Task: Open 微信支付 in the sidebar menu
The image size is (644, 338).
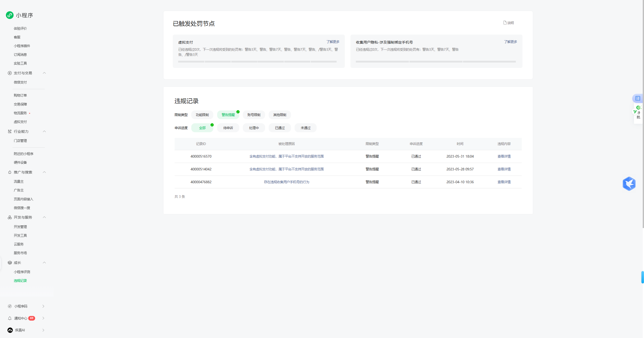Action: (20, 82)
